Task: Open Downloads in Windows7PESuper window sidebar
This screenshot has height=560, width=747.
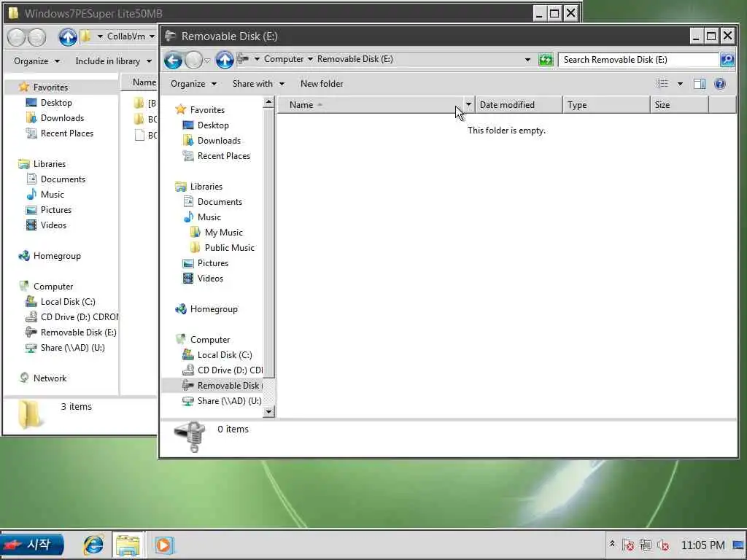Action: tap(62, 118)
